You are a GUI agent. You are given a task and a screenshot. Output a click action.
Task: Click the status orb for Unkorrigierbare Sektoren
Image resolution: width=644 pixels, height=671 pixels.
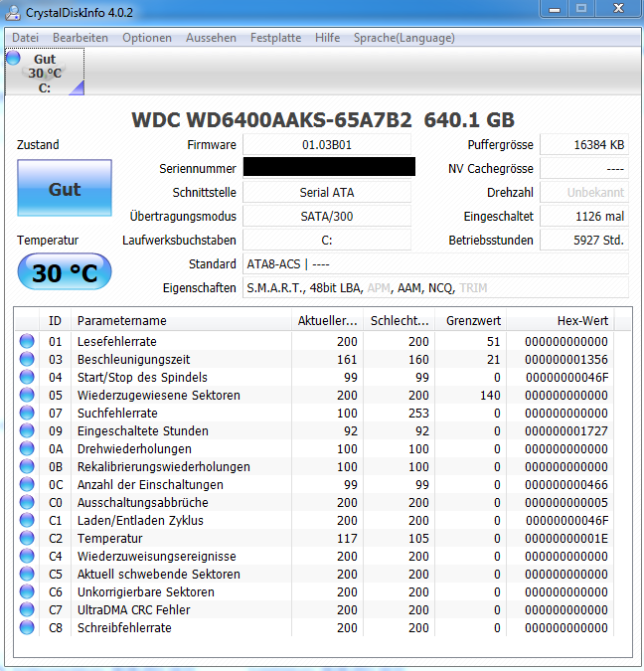[27, 591]
